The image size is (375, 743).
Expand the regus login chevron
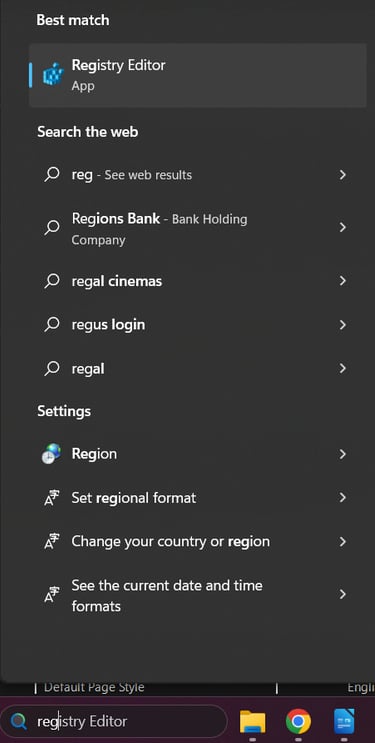point(343,325)
